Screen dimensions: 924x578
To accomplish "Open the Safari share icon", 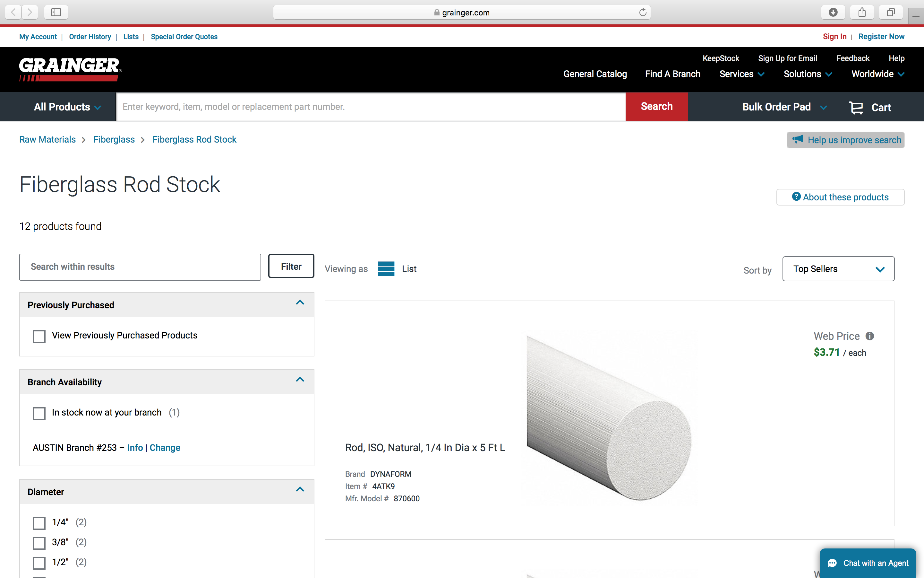I will pos(862,12).
